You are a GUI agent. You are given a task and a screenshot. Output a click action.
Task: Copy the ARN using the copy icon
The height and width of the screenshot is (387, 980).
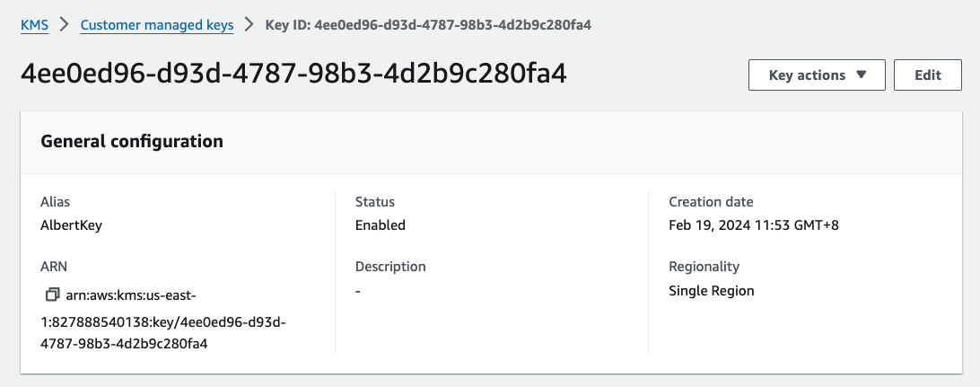click(x=52, y=295)
